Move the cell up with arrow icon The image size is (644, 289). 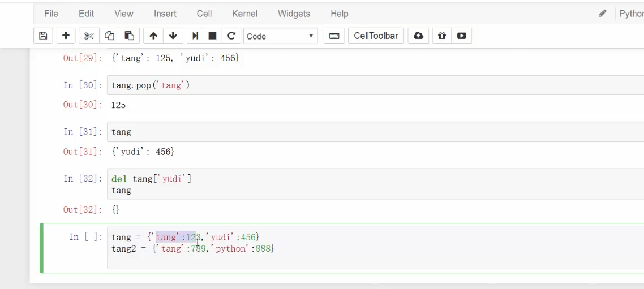click(x=153, y=36)
